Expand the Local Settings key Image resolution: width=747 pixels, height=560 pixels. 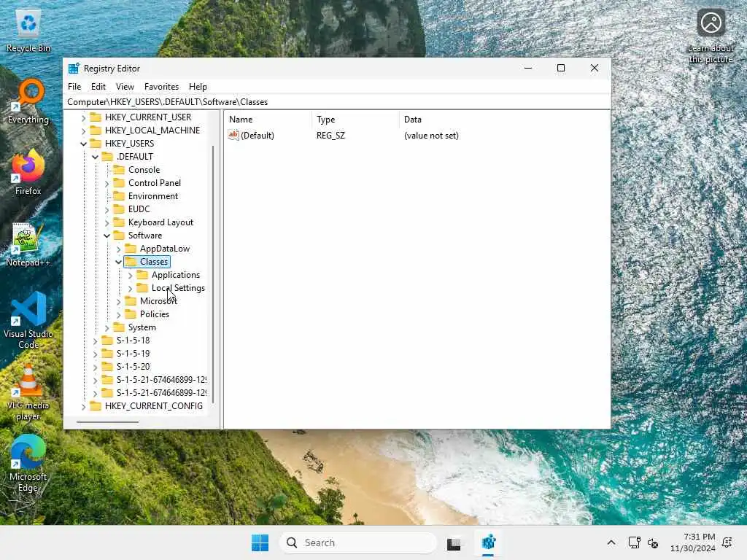click(130, 289)
